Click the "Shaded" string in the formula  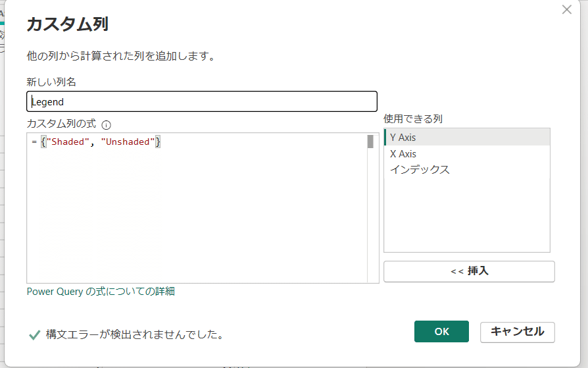[68, 142]
